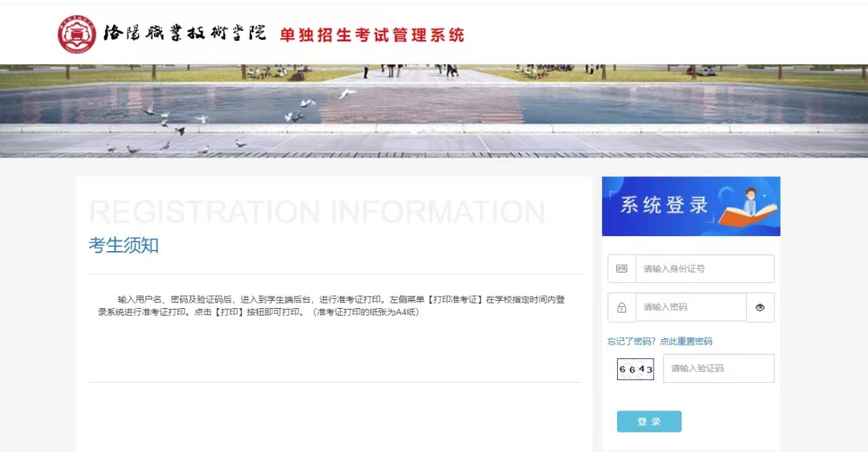Open the 点此重置密码 reset password link
This screenshot has height=452, width=868.
pos(686,341)
